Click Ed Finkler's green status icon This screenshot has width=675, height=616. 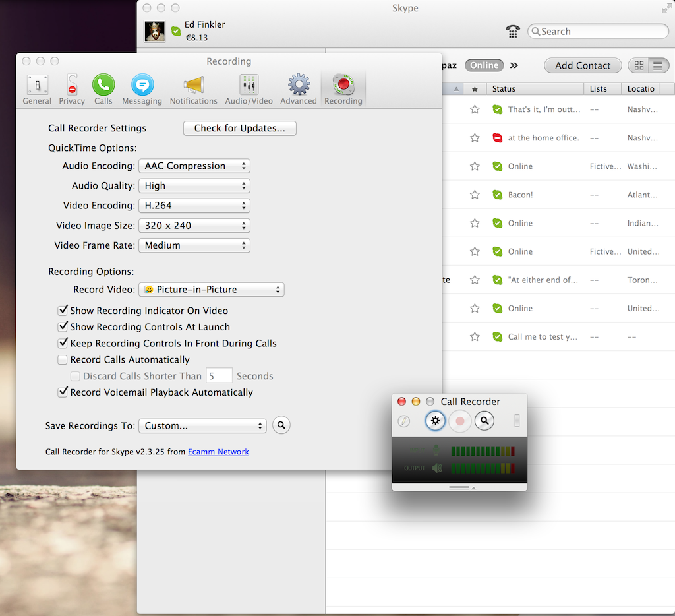pos(176,31)
